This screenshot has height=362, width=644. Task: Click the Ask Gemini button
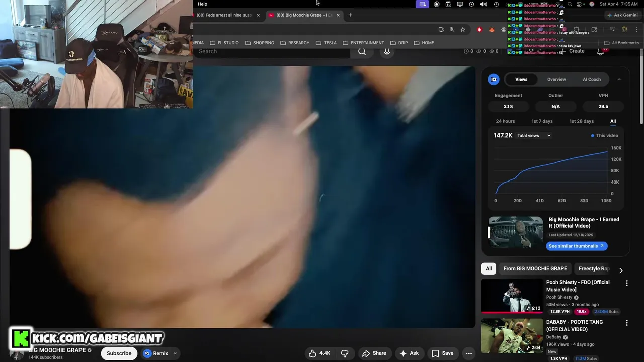(622, 15)
